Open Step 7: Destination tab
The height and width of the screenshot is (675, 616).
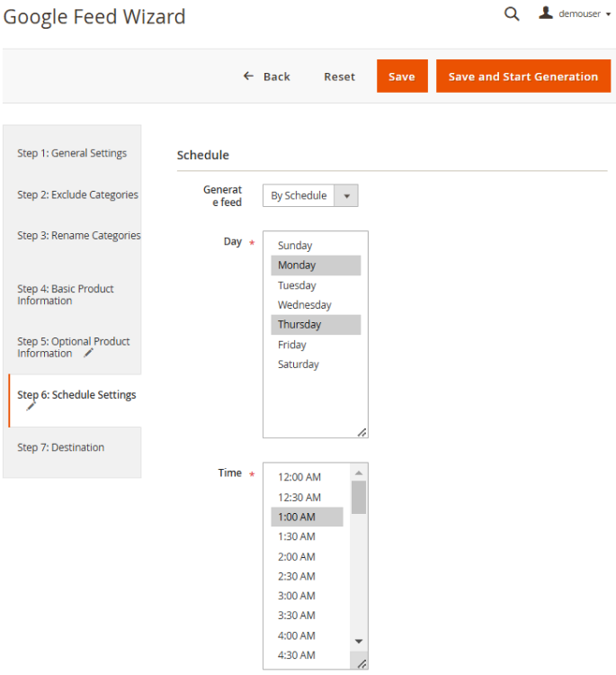click(x=60, y=447)
